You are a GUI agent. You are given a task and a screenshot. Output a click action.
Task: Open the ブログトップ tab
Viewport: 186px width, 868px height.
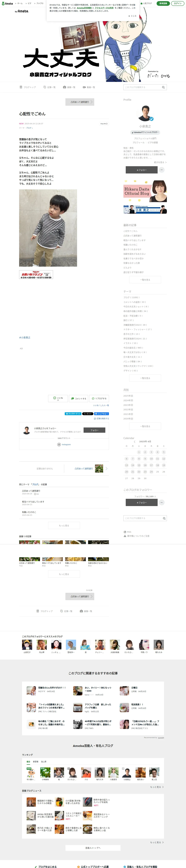(x=28, y=87)
